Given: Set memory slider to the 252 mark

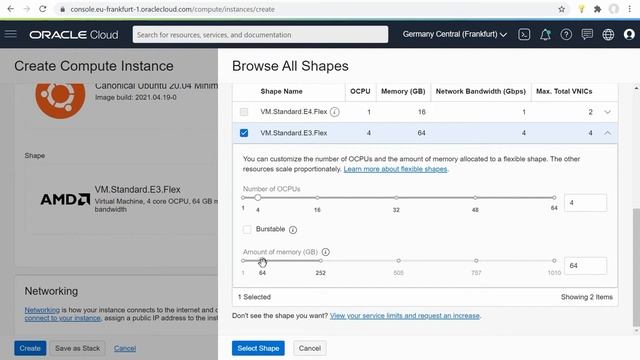Looking at the screenshot, I should pos(321,260).
